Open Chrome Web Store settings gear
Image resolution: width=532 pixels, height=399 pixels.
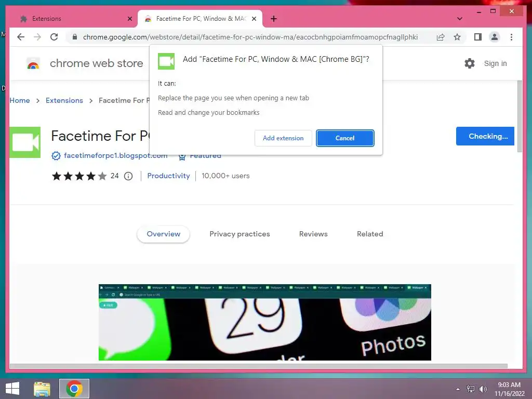pyautogui.click(x=469, y=63)
